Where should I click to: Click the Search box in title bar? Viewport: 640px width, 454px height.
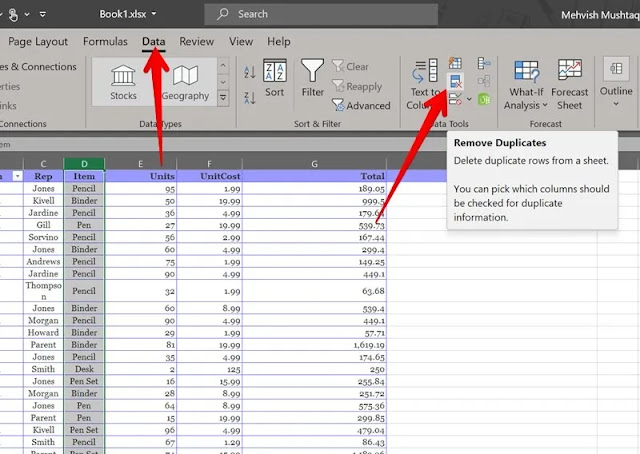(x=321, y=14)
